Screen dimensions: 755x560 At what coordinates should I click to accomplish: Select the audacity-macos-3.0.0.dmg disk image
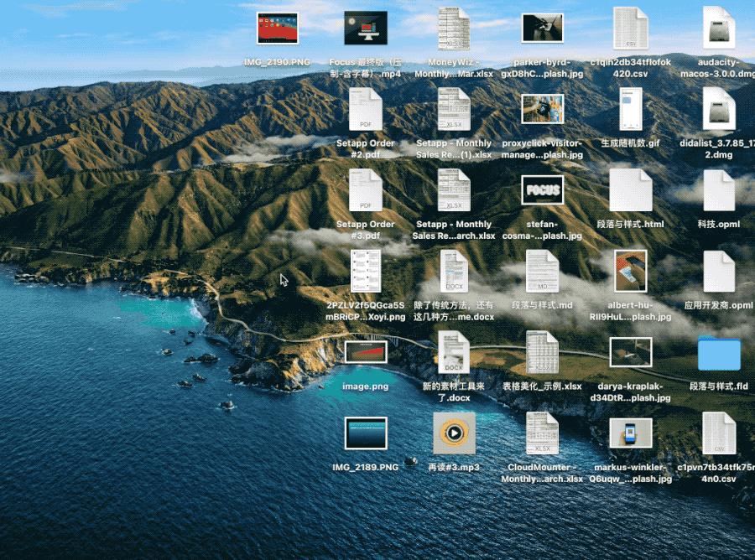(719, 29)
